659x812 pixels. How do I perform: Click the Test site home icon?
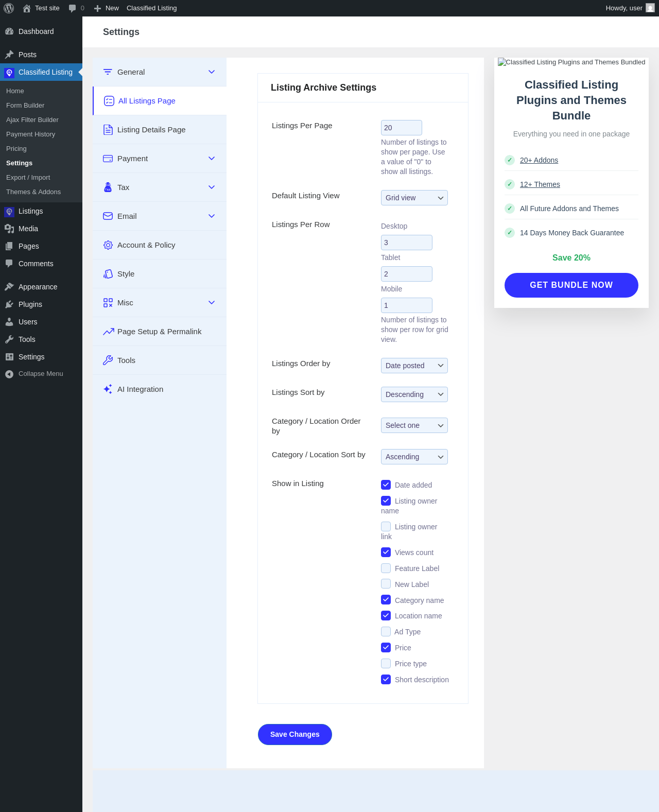click(27, 8)
